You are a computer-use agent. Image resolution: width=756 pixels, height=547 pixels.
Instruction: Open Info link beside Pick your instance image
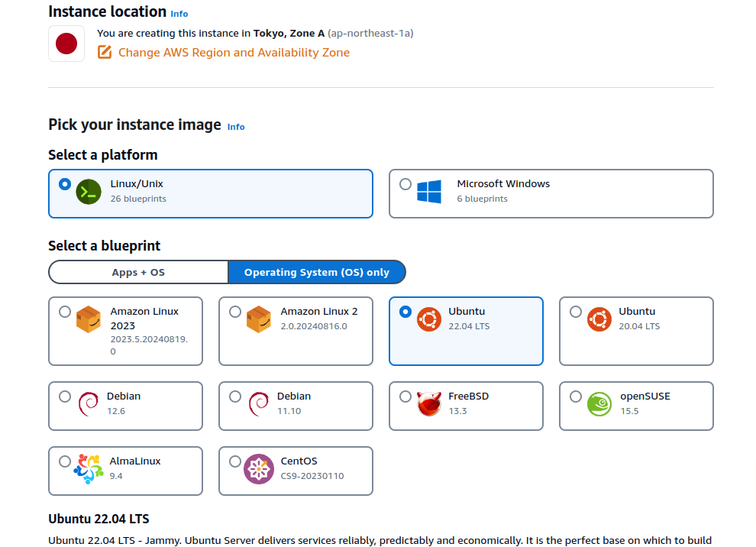click(x=236, y=127)
